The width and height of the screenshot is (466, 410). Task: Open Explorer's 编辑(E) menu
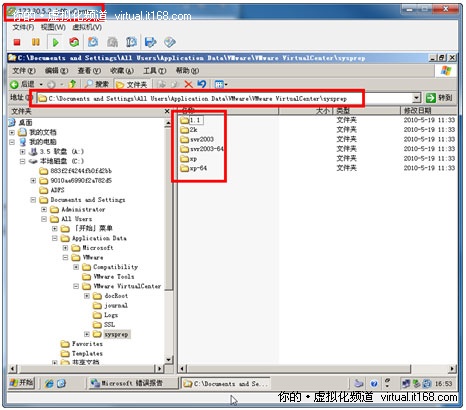click(56, 71)
